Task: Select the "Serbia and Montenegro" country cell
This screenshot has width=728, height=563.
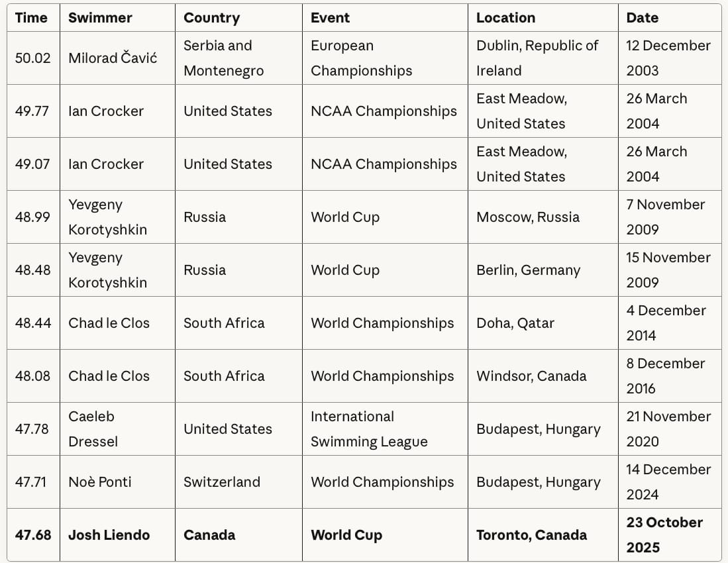Action: coord(223,58)
